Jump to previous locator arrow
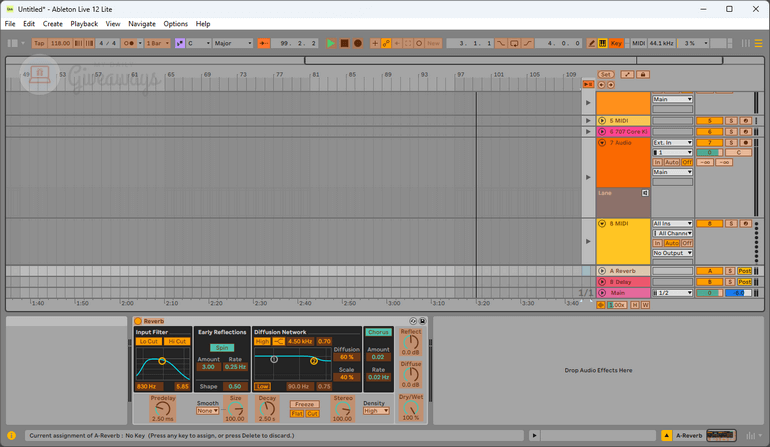Viewport: 770px width, 447px height. pyautogui.click(x=602, y=84)
